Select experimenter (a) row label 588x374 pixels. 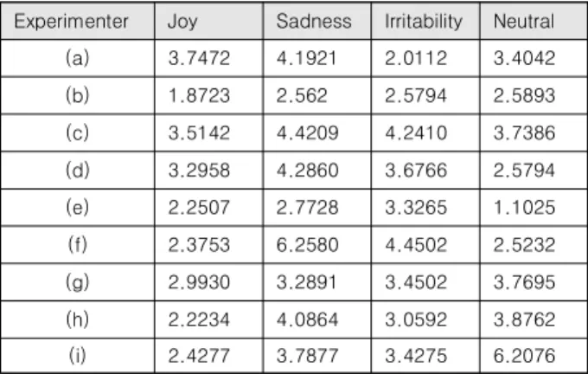point(78,58)
